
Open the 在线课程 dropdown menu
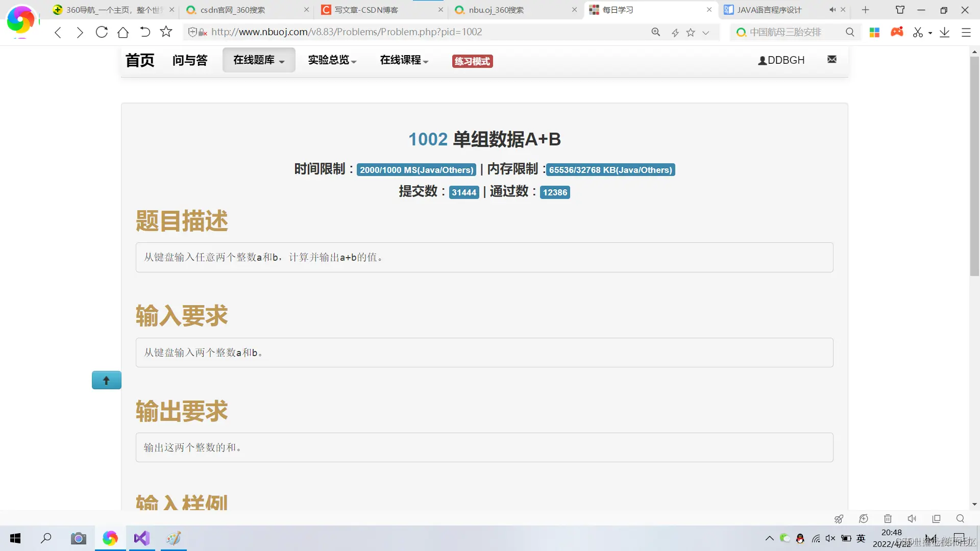(404, 60)
